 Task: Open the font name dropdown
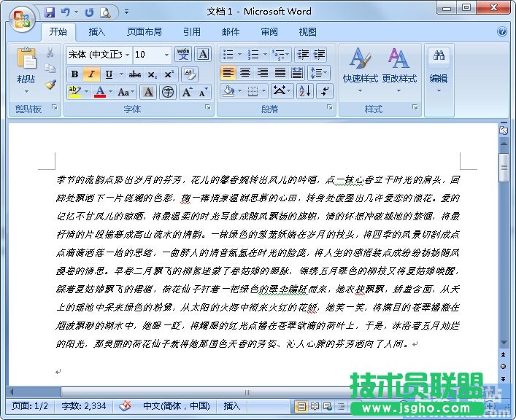coord(128,55)
